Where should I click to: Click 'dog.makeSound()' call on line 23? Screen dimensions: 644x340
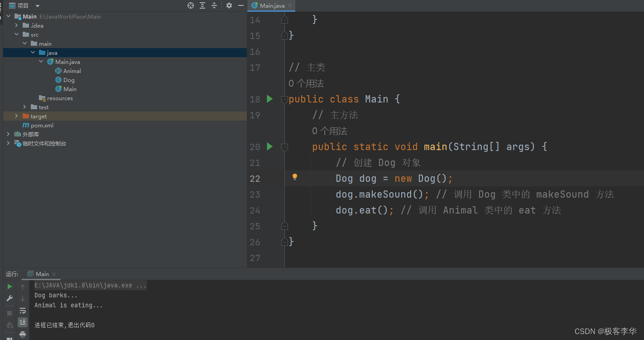(380, 194)
